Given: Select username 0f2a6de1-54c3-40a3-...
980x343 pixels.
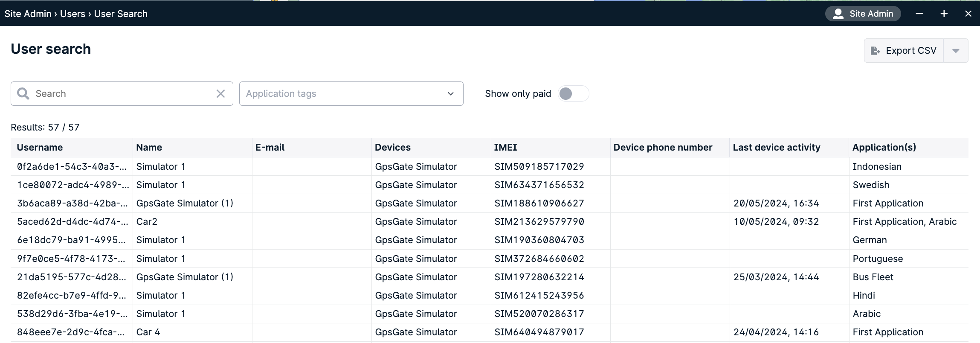Looking at the screenshot, I should [x=72, y=166].
